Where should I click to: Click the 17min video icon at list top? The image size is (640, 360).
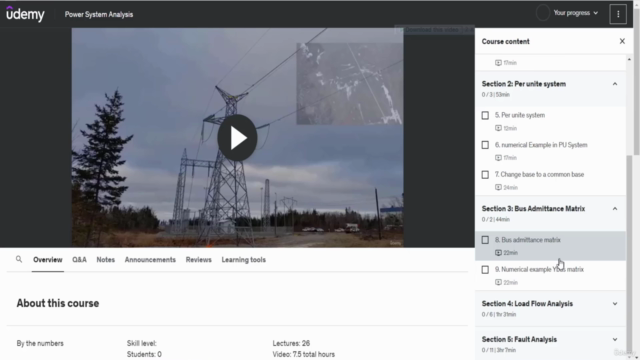(498, 63)
